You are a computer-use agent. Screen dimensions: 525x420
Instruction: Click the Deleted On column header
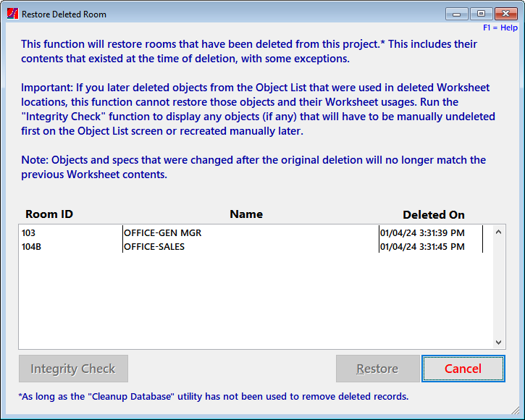[434, 214]
